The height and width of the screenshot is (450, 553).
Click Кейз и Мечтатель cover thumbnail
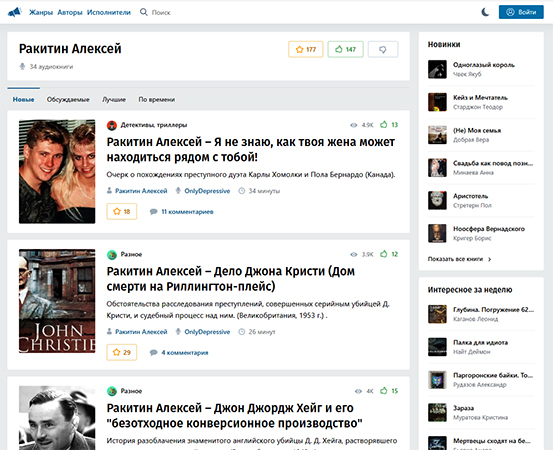pos(437,102)
